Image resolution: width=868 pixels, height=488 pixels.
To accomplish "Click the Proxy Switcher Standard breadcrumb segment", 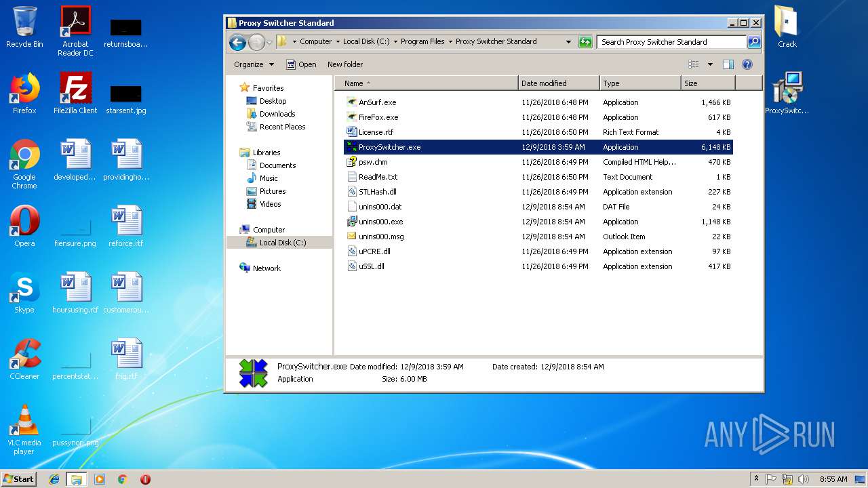I will [x=496, y=41].
